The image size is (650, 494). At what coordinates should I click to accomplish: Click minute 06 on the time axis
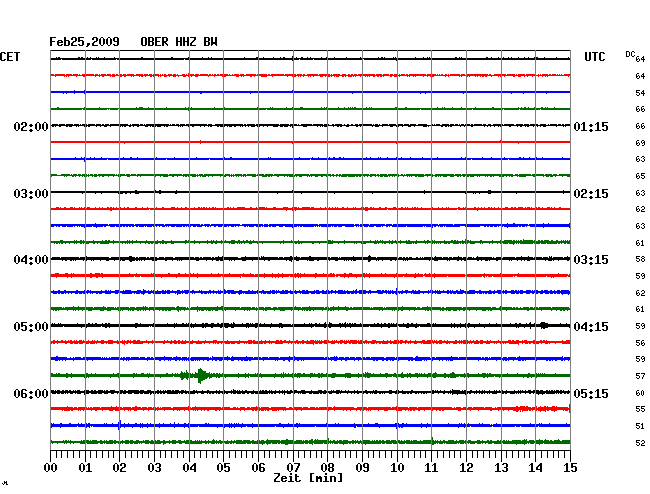click(258, 467)
